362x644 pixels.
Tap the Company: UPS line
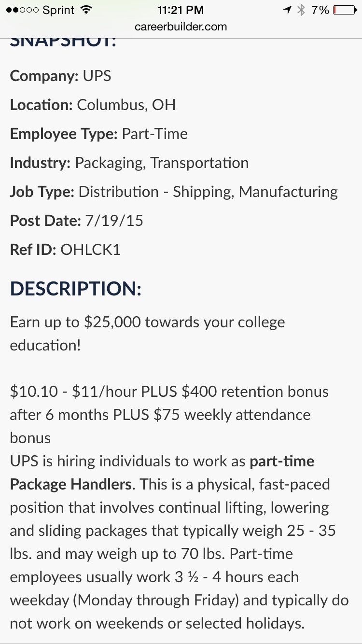(60, 76)
